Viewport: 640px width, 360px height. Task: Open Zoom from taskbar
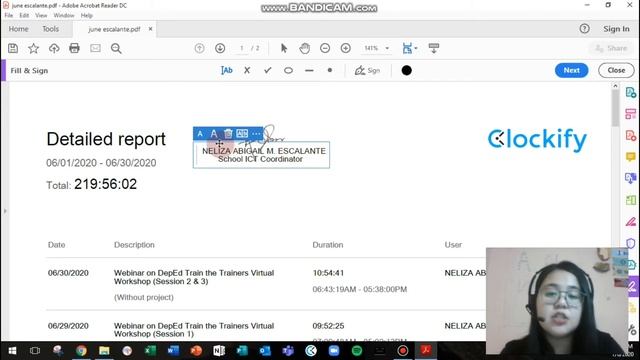334,351
